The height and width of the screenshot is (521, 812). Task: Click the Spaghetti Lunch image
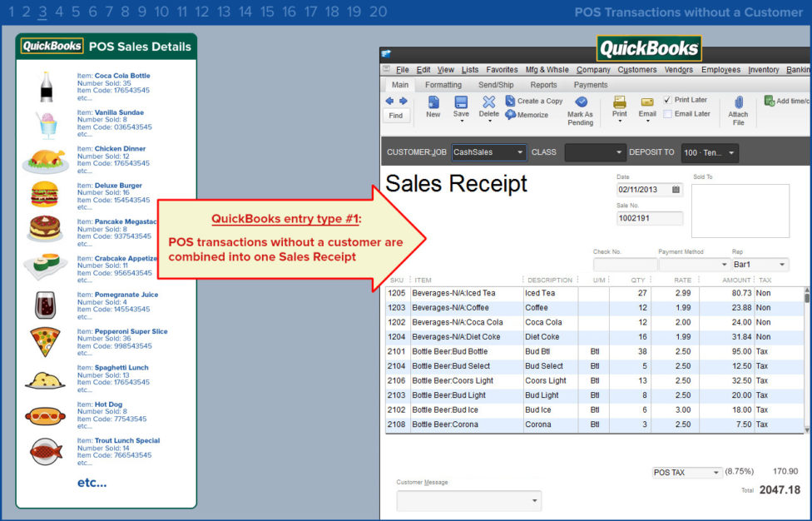[x=46, y=380]
